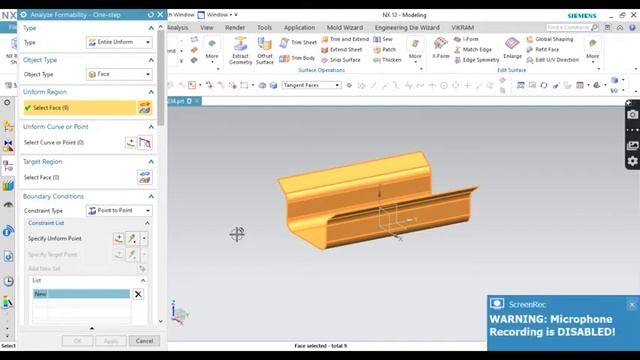Click the Sew tool
Image resolution: width=640 pixels, height=360 pixels.
click(383, 39)
